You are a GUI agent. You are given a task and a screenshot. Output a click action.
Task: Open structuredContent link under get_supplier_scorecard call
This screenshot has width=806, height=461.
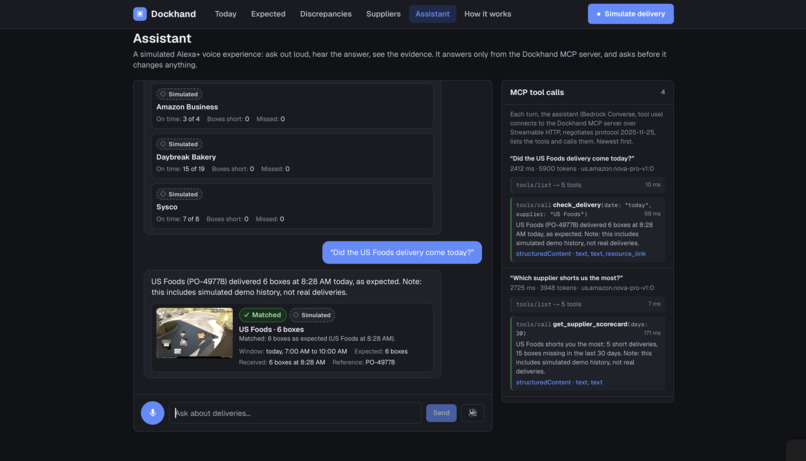click(543, 382)
